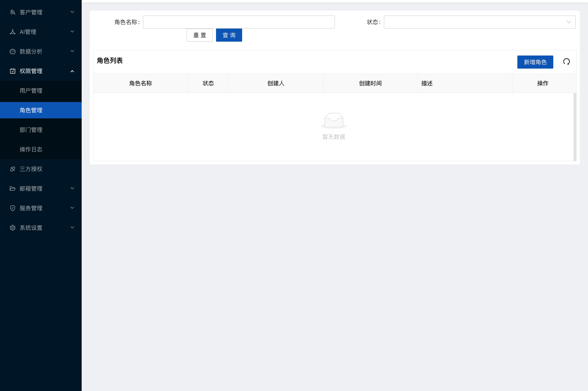588x391 pixels.
Task: Click the 权限管理 calendar-check icon
Action: pos(13,71)
